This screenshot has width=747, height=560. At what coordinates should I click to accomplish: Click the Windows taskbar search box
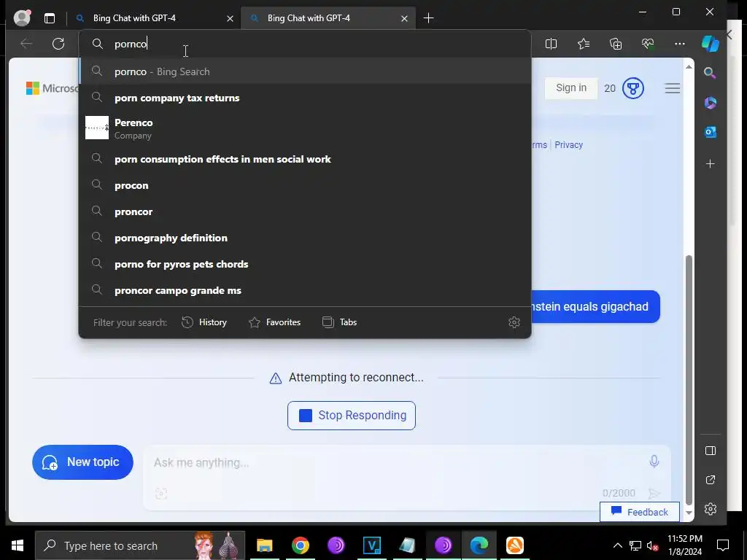tap(140, 545)
